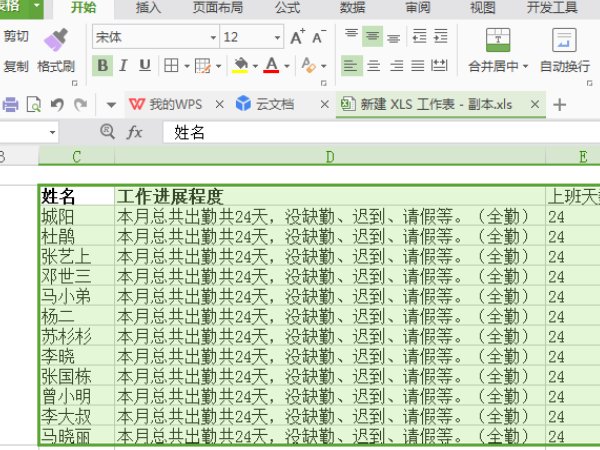The width and height of the screenshot is (600, 450).
Task: Click the Format Painter brush icon
Action: (56, 39)
